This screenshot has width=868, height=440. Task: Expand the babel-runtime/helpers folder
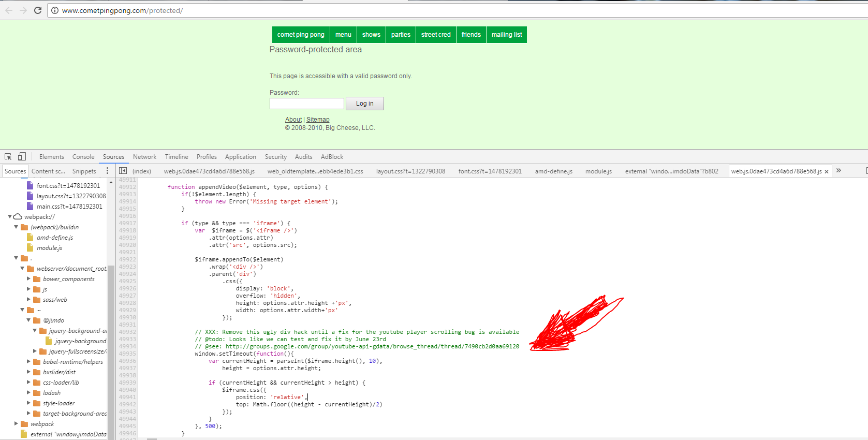coord(28,361)
